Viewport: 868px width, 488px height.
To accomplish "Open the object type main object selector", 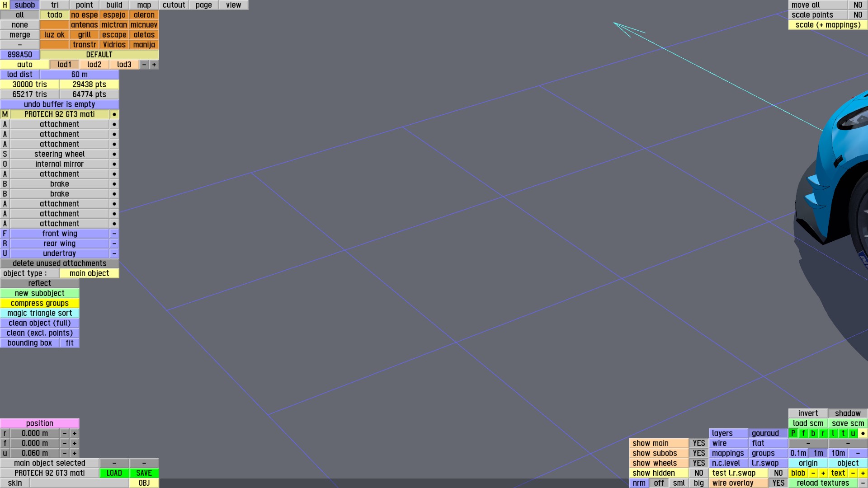I will click(89, 273).
